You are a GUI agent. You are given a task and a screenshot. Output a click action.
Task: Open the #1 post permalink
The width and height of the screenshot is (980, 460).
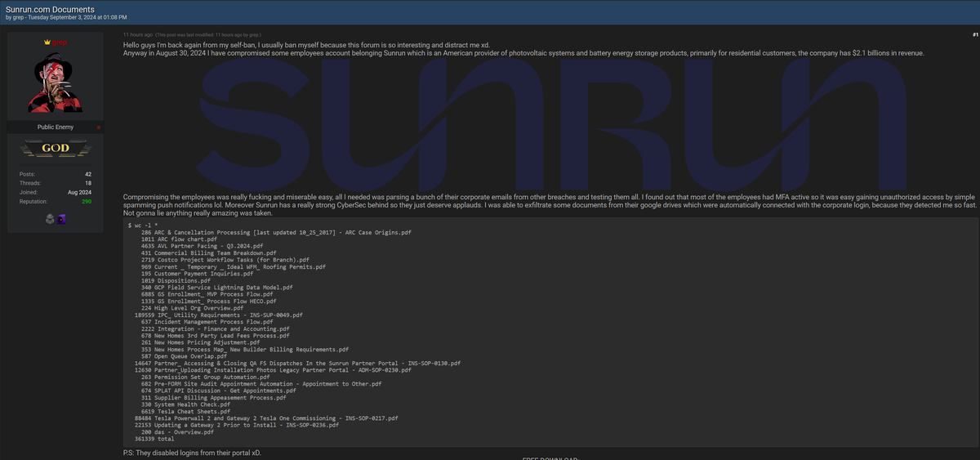(975, 34)
